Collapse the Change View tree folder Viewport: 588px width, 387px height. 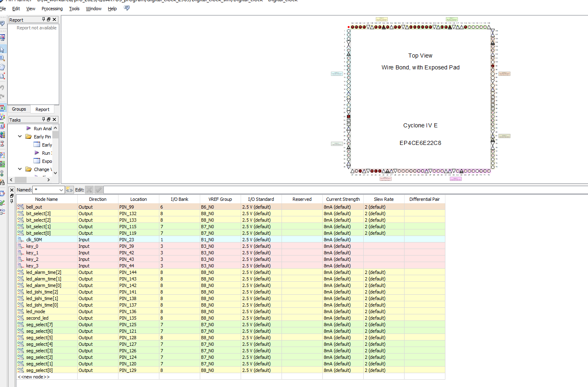click(x=20, y=169)
